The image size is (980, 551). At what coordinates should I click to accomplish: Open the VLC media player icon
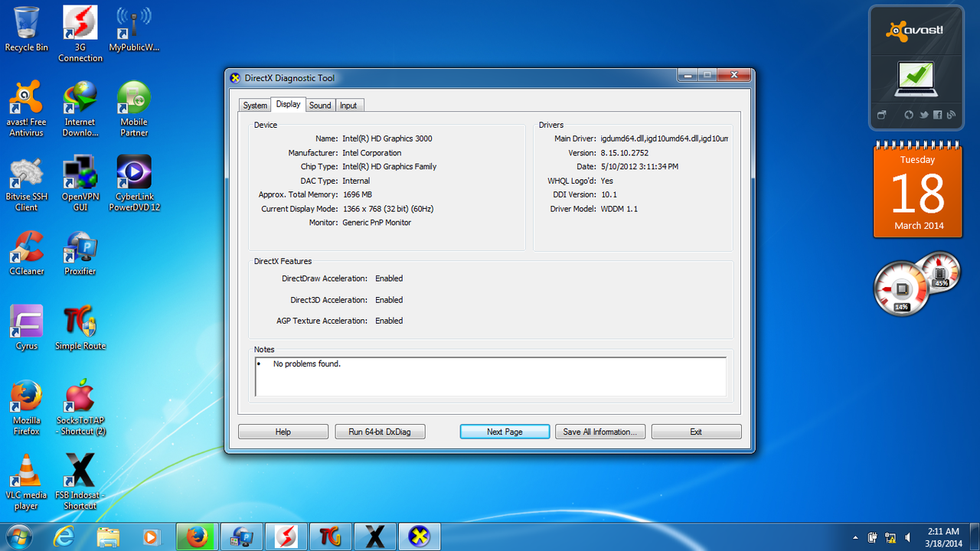pyautogui.click(x=26, y=482)
